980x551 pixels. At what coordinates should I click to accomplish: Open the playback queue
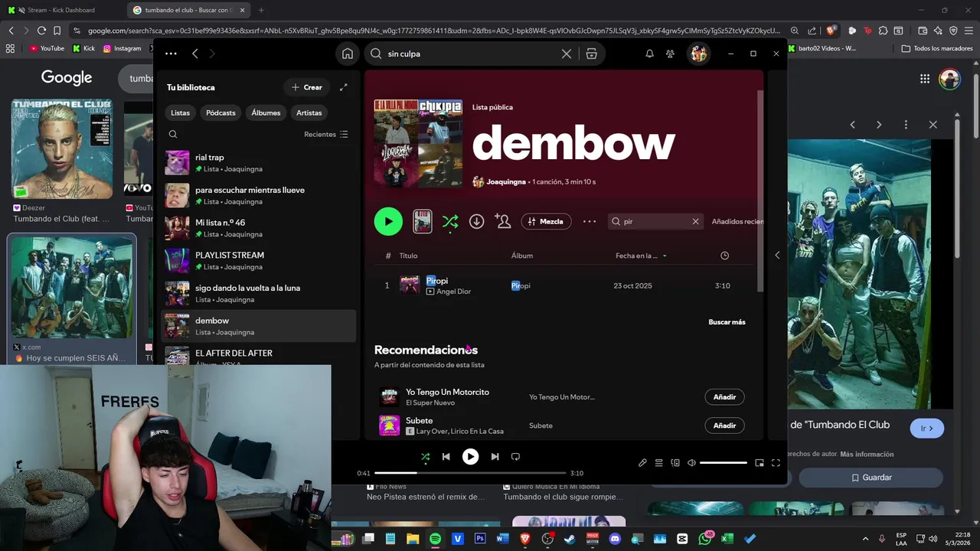(658, 463)
